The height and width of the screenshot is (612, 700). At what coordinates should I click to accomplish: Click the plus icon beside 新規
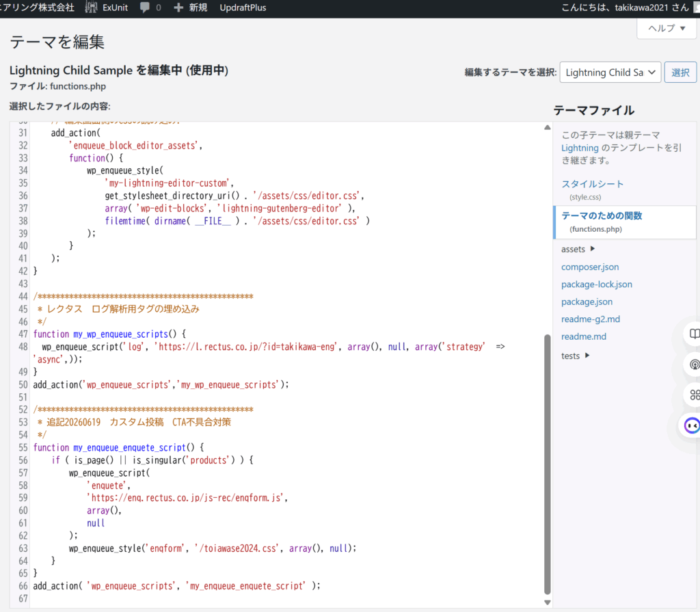click(178, 8)
